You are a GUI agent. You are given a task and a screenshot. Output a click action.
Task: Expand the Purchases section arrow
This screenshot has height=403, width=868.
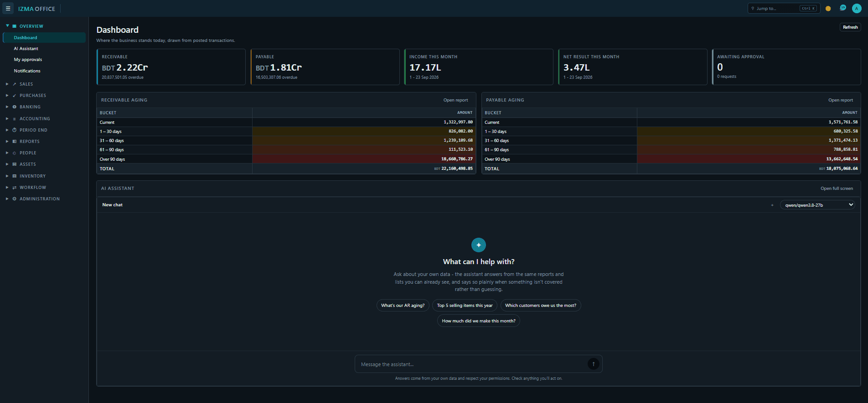7,96
